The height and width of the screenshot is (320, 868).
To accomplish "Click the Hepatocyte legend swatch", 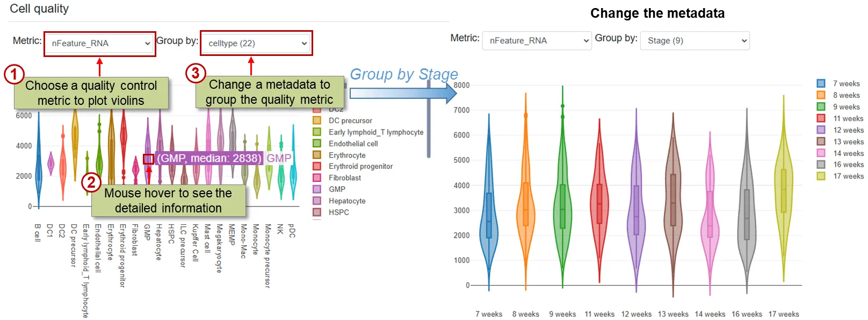I will click(317, 201).
